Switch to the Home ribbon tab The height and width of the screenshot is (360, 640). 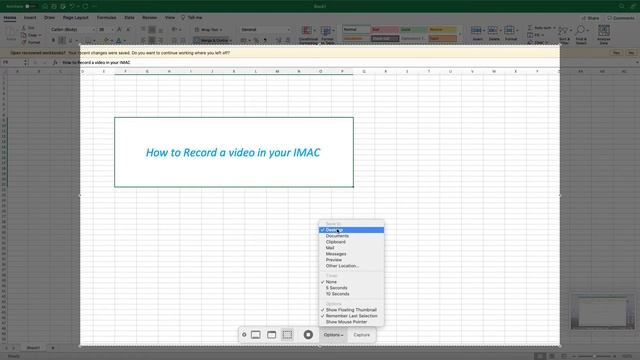[10, 18]
